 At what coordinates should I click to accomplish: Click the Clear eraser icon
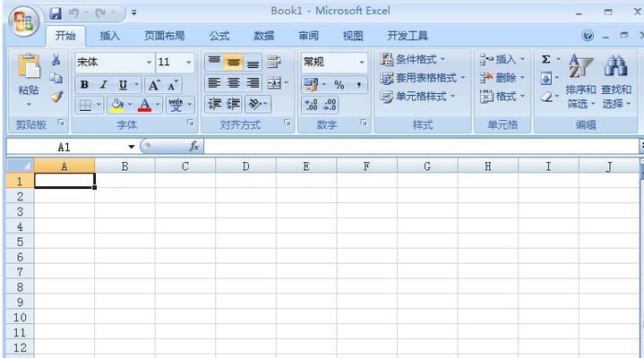click(x=546, y=97)
